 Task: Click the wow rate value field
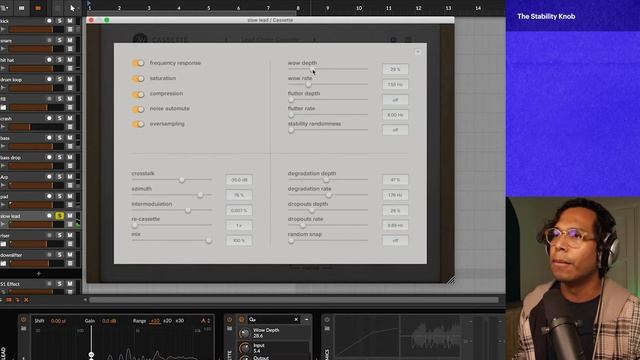tap(395, 84)
